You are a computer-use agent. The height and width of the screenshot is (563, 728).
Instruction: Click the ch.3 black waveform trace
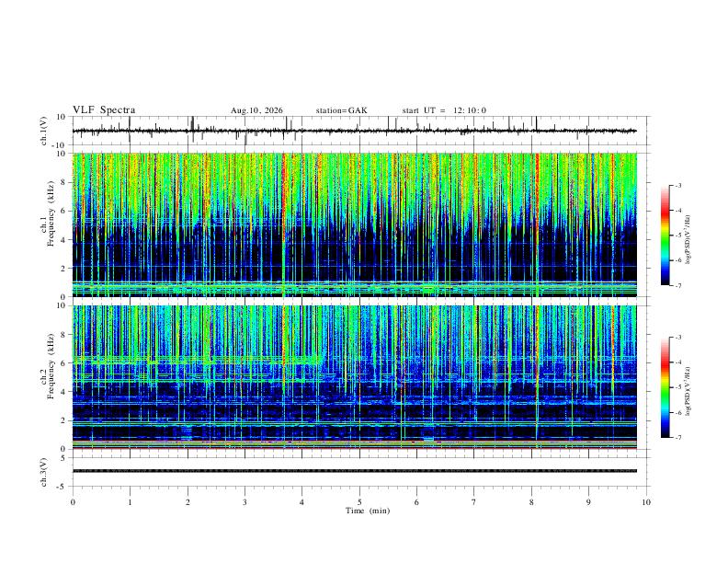(x=355, y=471)
